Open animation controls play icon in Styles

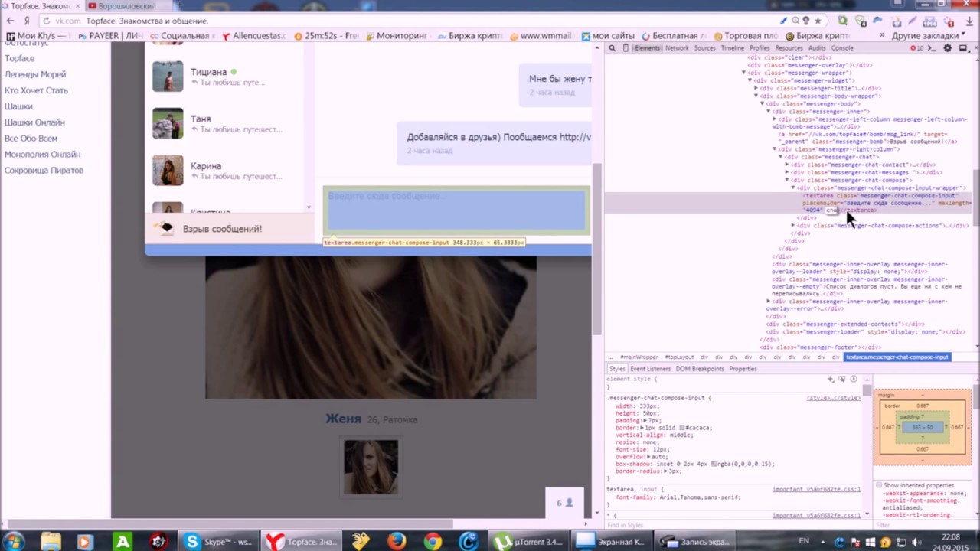[854, 379]
